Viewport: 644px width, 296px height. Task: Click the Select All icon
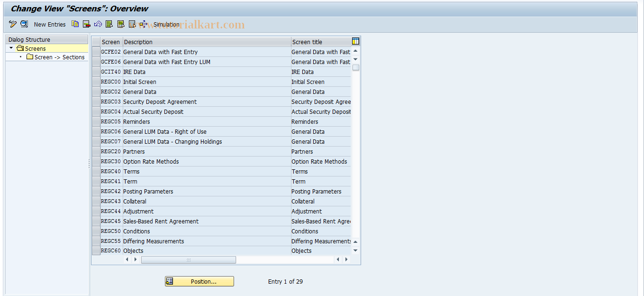pyautogui.click(x=109, y=24)
